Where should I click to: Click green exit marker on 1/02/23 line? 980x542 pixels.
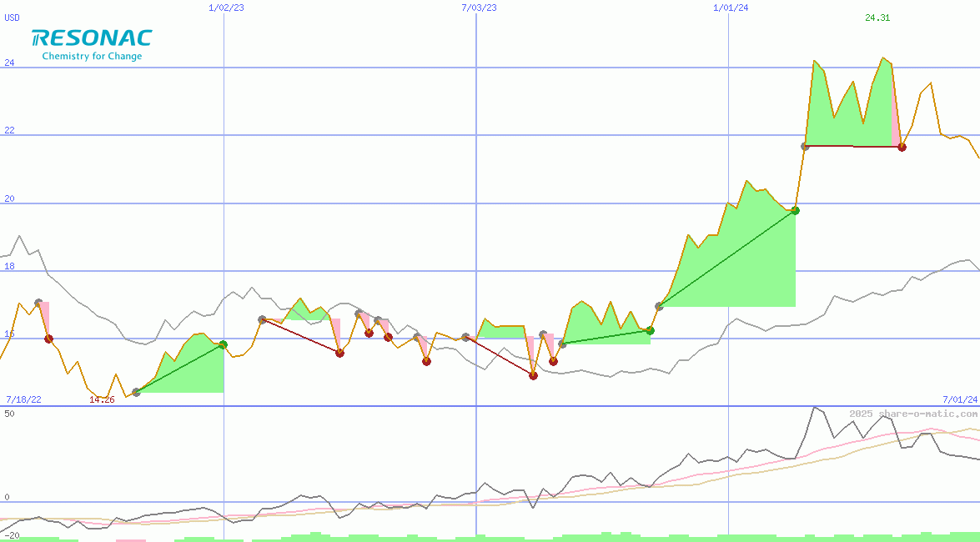[x=224, y=344]
